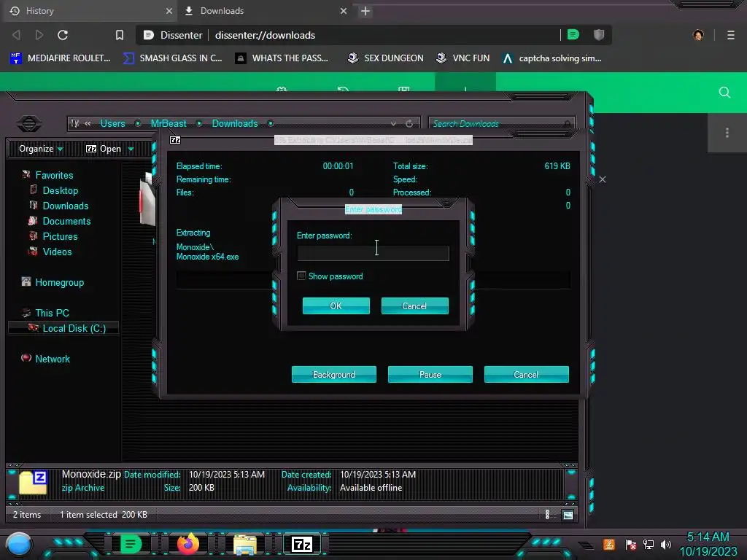
Task: Click the Java update tray icon
Action: point(609,544)
